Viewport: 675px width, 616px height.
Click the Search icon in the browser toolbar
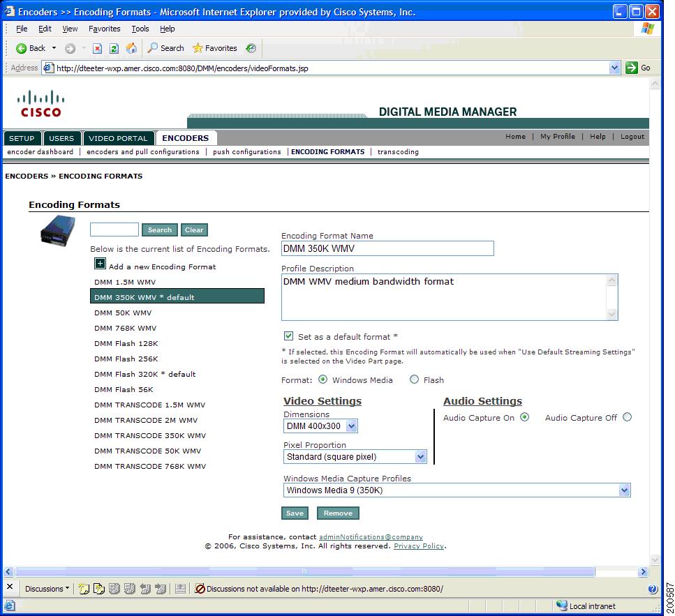click(165, 48)
